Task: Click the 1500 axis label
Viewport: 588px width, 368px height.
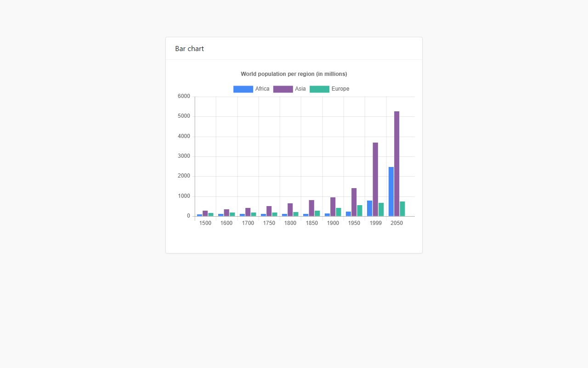Action: click(x=205, y=223)
